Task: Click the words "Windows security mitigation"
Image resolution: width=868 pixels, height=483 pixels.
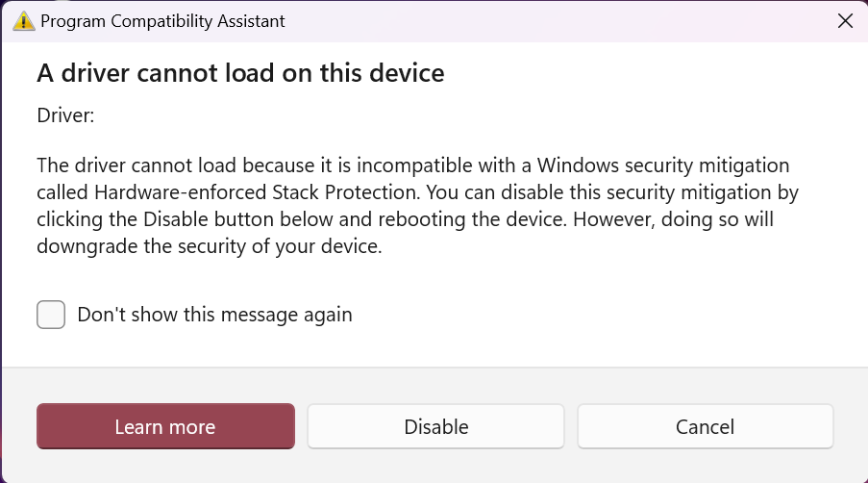Action: (x=663, y=164)
